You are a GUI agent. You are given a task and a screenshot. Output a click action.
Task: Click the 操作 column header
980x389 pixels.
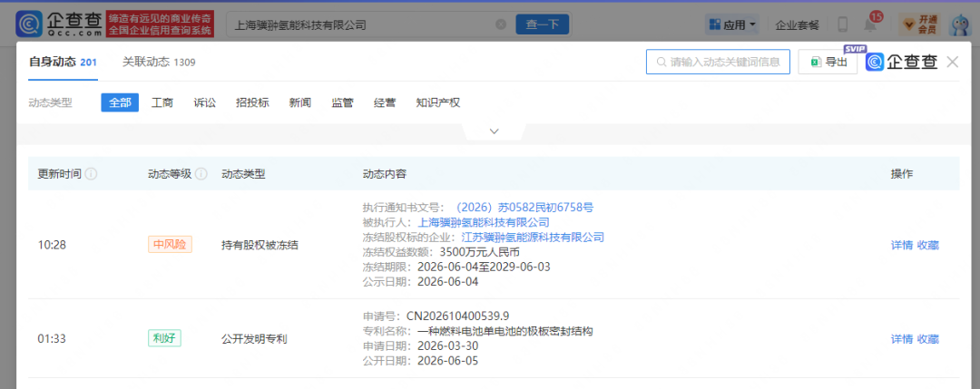click(902, 173)
